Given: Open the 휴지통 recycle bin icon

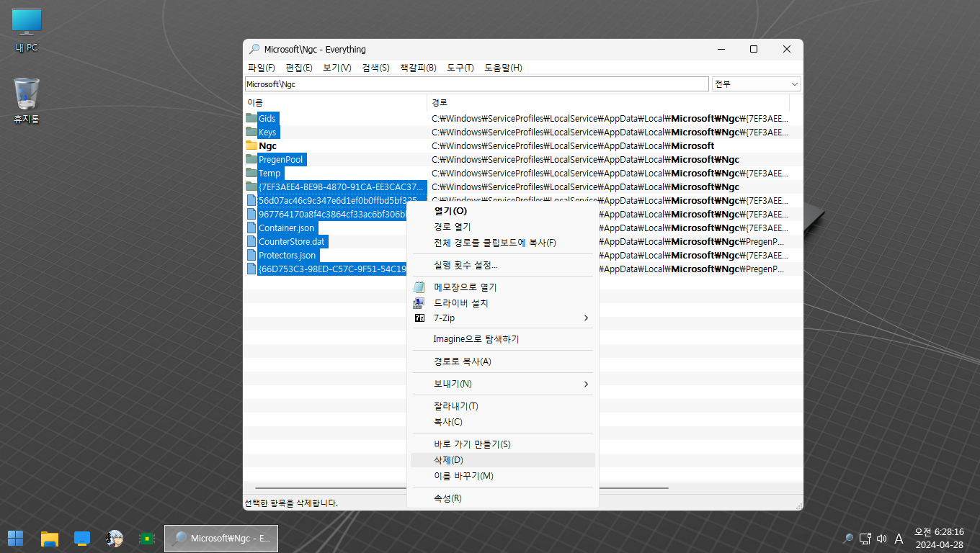Looking at the screenshot, I should tap(27, 101).
